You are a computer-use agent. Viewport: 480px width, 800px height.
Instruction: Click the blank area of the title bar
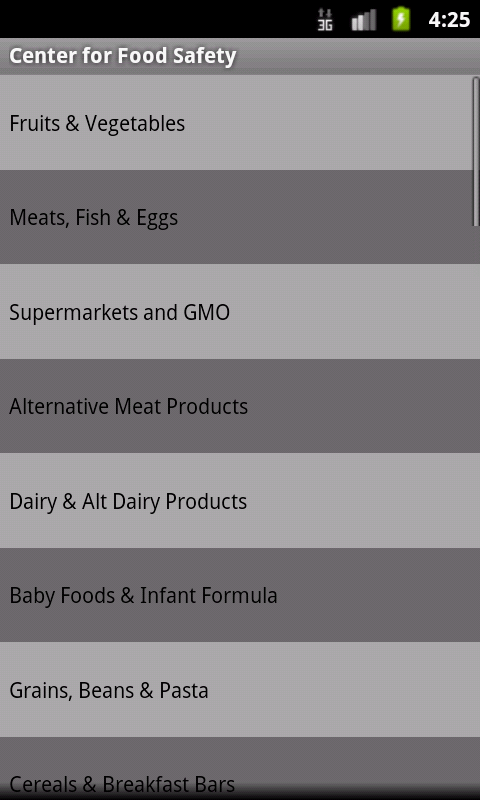coord(357,56)
